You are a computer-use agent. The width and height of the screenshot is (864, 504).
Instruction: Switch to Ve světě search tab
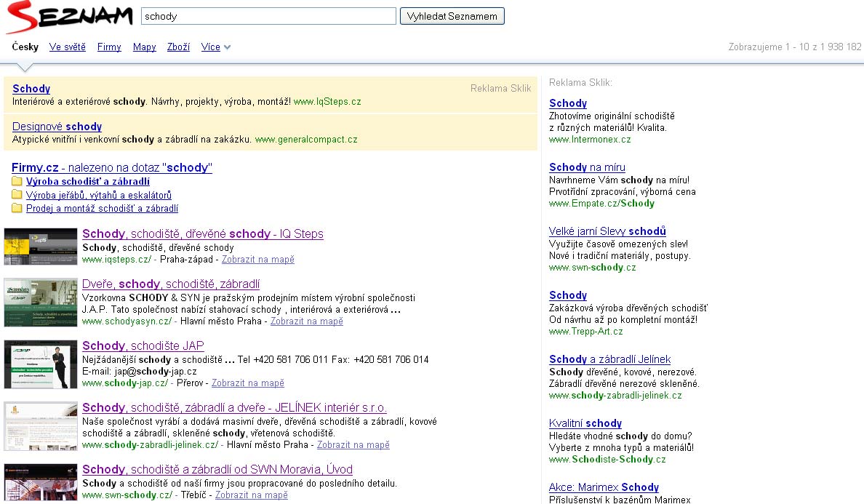(67, 47)
